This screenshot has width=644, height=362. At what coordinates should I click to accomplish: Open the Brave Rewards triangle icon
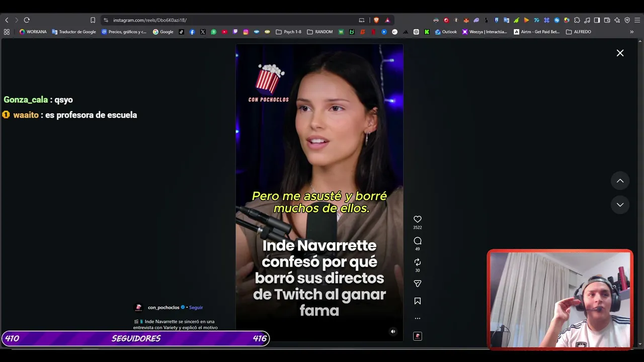coord(387,20)
